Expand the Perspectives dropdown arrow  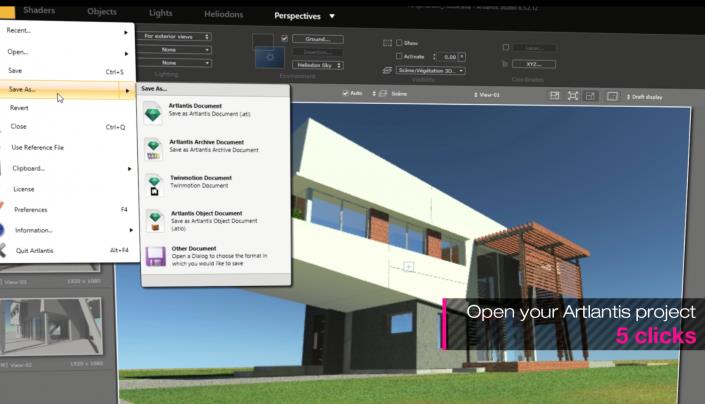(x=332, y=16)
